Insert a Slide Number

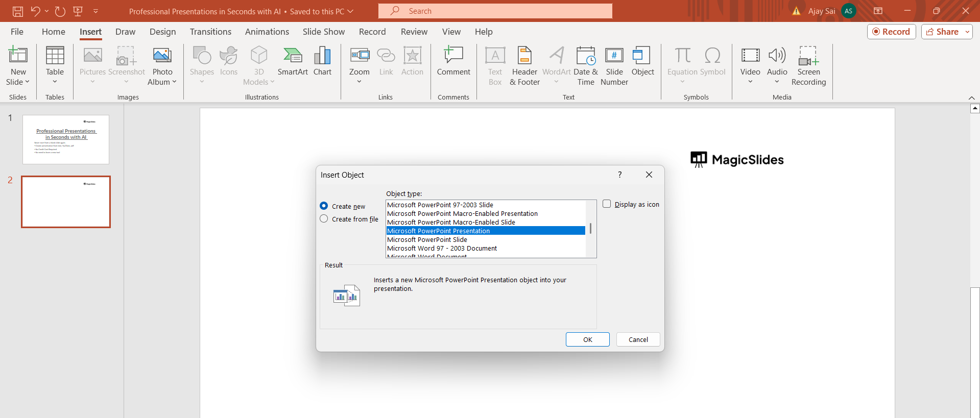614,66
